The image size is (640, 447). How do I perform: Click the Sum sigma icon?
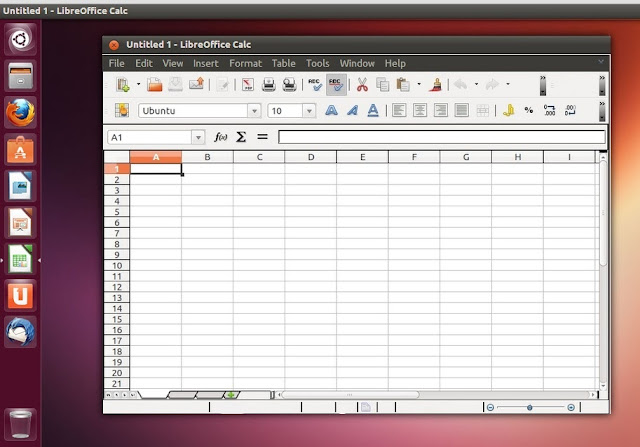(241, 137)
